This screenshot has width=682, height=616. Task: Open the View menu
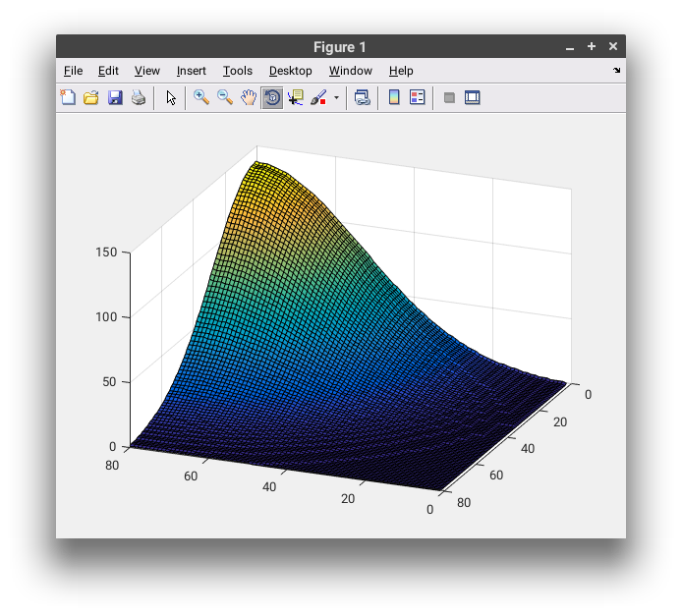147,71
